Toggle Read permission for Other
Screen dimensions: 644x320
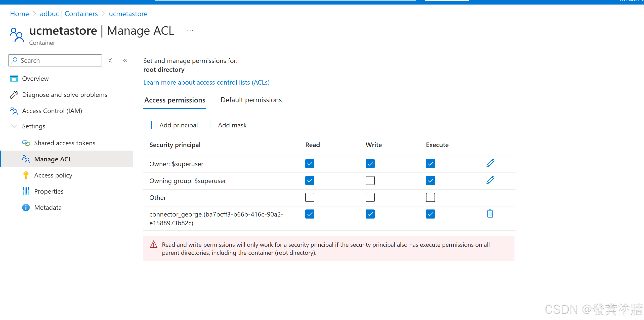(x=310, y=197)
